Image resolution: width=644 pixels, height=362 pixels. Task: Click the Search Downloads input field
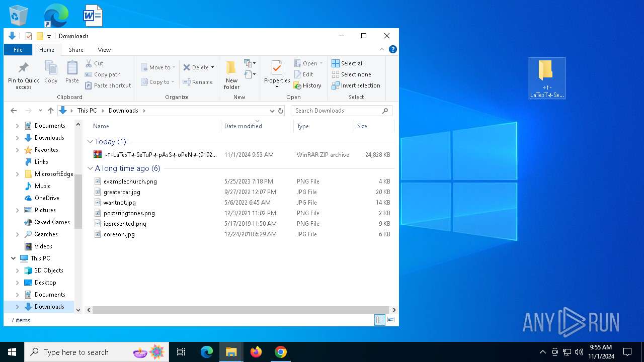[x=336, y=111]
